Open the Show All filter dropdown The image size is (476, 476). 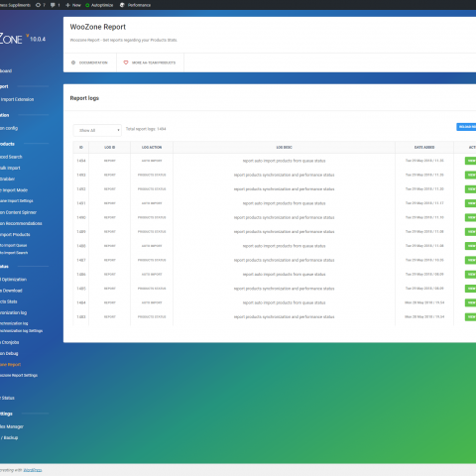click(97, 130)
